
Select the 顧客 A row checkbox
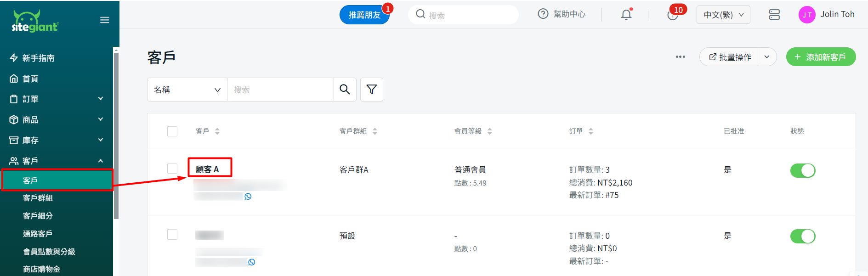click(172, 169)
